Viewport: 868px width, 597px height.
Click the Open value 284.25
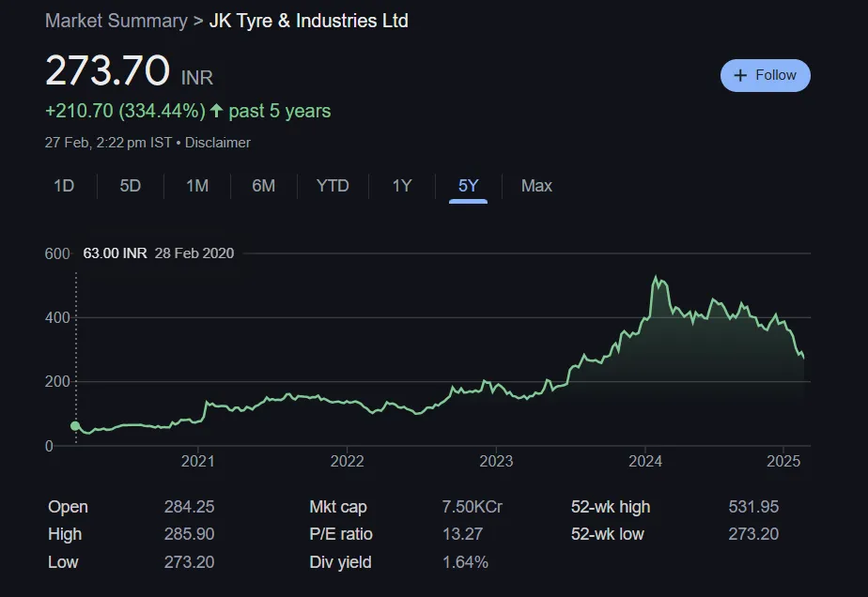click(x=190, y=507)
